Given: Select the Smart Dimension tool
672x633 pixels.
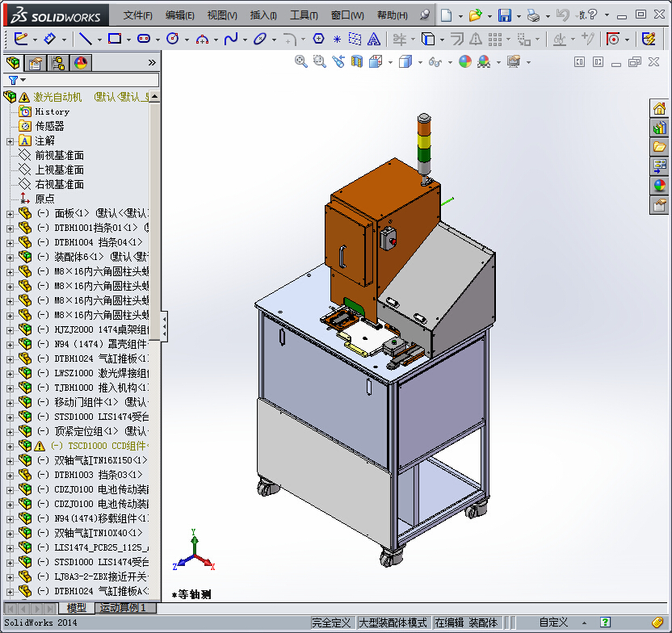Looking at the screenshot, I should coord(50,39).
